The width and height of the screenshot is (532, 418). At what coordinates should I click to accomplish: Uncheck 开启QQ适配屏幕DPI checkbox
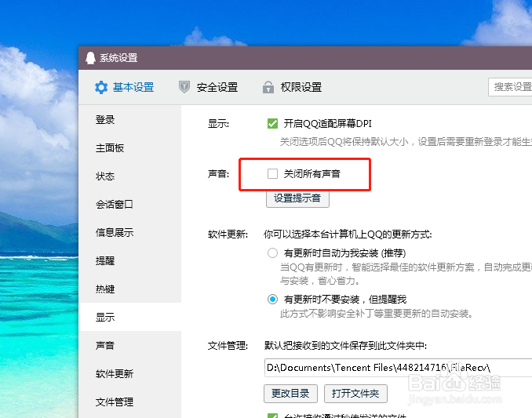272,123
